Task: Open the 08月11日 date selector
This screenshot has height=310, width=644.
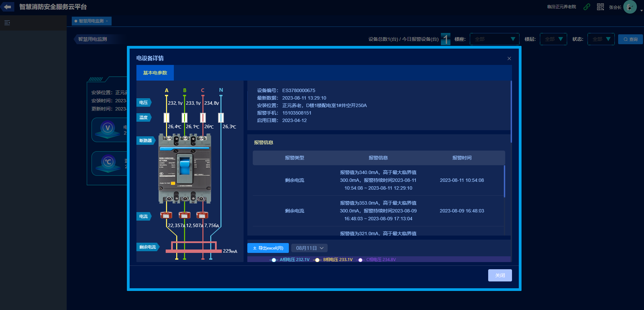Action: [x=309, y=248]
